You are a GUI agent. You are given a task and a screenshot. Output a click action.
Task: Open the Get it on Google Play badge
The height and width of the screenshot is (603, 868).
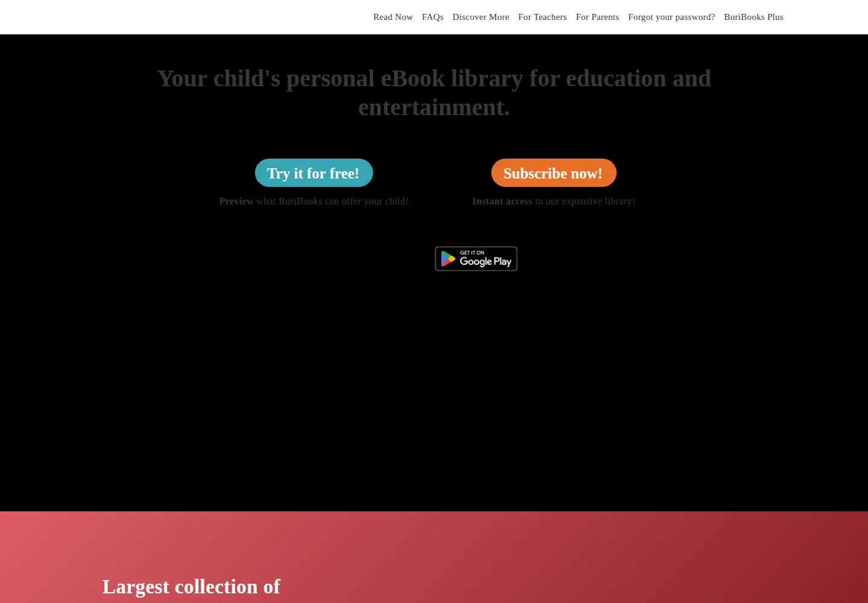click(x=476, y=259)
